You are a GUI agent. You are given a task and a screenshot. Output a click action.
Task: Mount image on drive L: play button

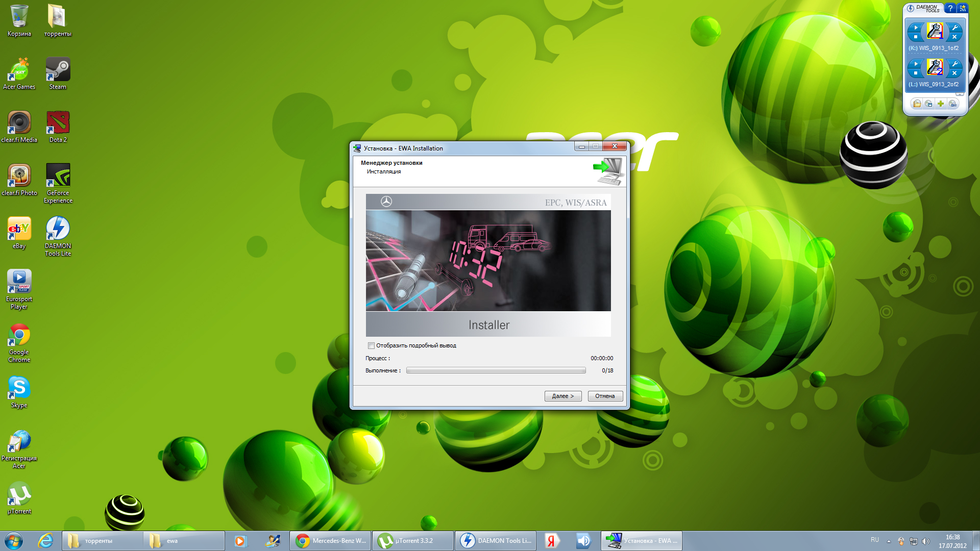coord(916,64)
